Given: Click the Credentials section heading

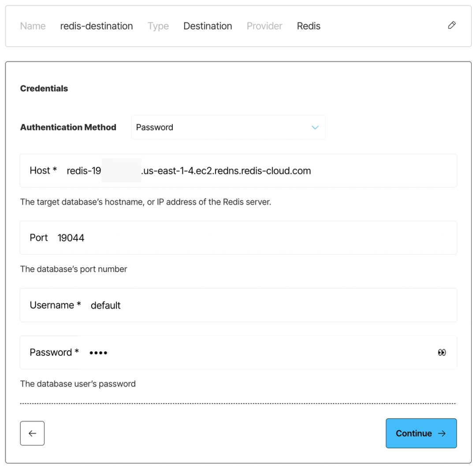Looking at the screenshot, I should 44,88.
